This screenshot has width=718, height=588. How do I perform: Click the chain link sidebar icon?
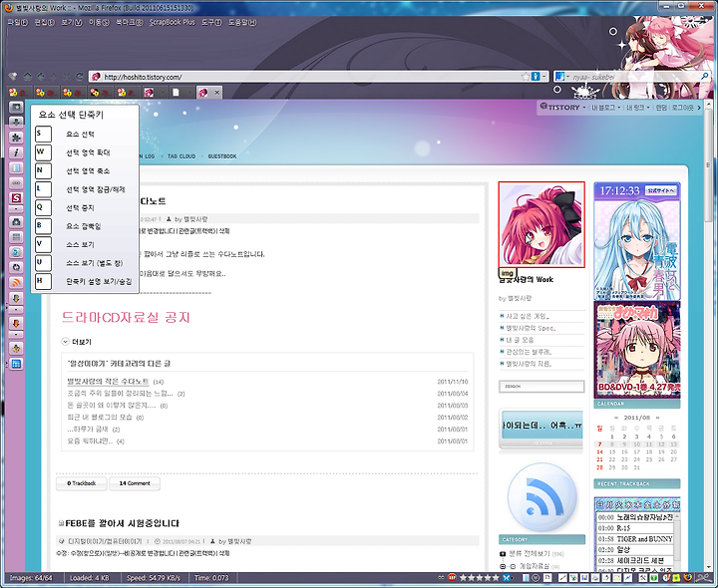[16, 183]
